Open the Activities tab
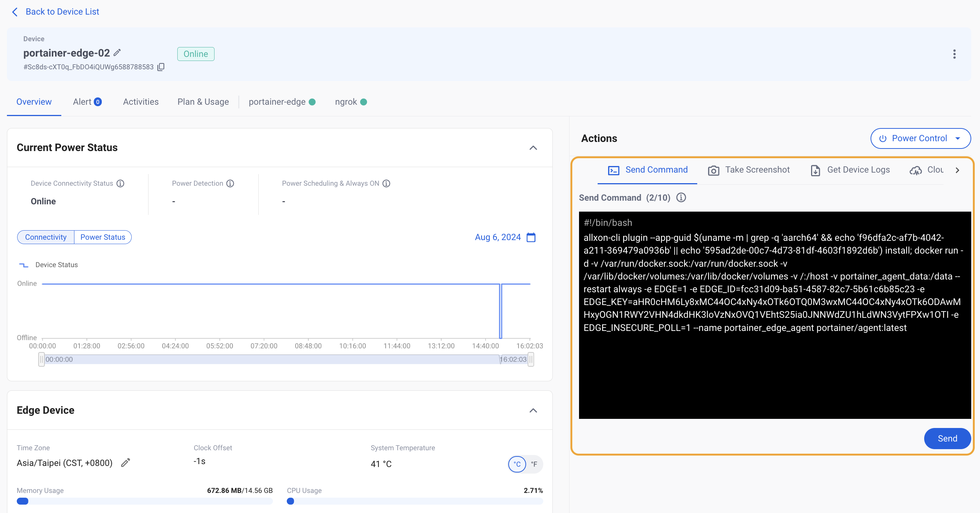This screenshot has height=513, width=980. coord(141,101)
